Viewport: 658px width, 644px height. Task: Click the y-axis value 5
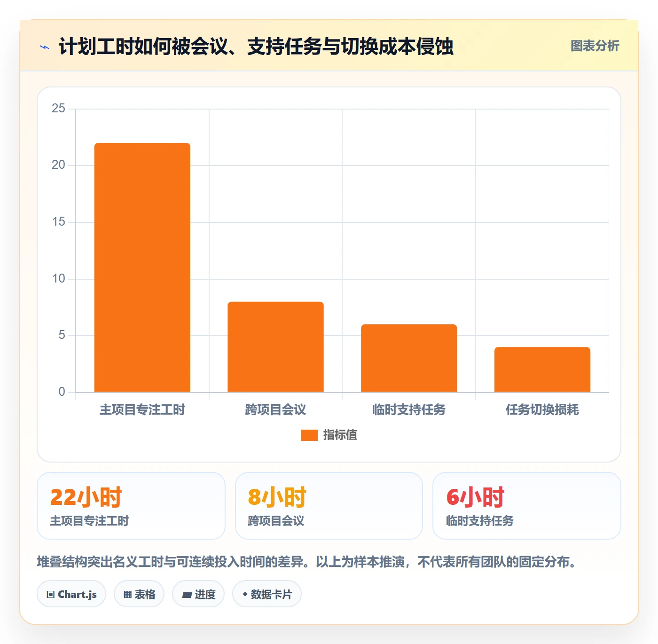(62, 335)
